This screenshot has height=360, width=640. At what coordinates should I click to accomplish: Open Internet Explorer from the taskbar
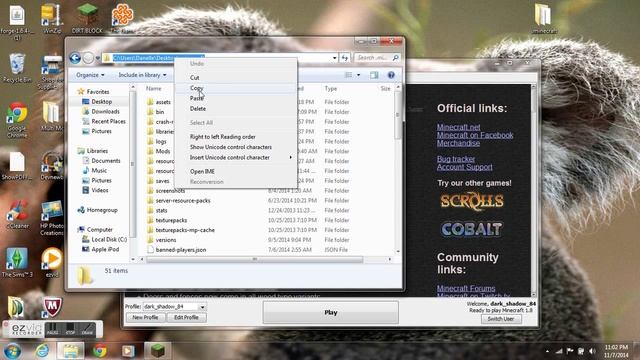(x=42, y=351)
